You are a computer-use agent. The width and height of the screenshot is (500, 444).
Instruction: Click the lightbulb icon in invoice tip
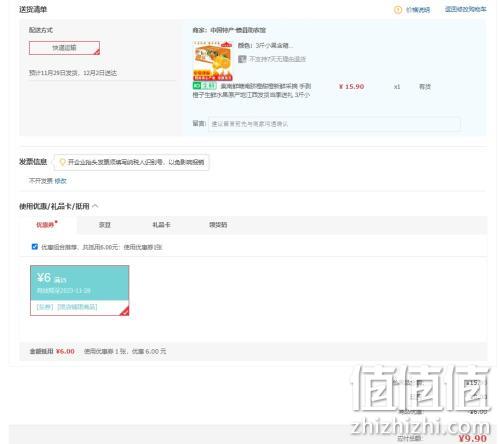point(62,162)
